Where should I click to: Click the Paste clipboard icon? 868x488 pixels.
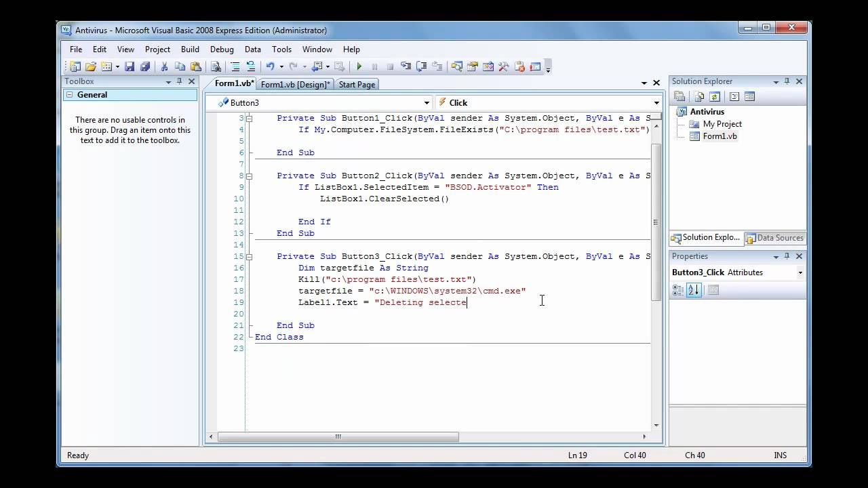pos(195,66)
